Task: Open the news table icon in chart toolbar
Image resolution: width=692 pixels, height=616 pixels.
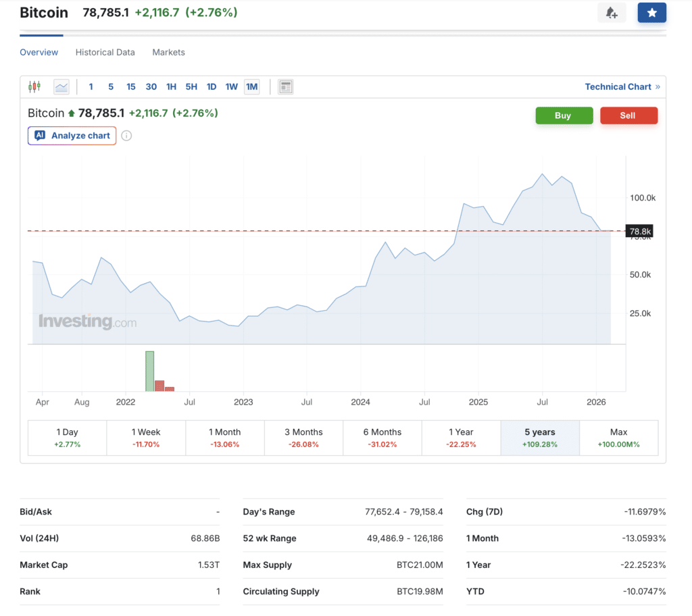Action: tap(286, 86)
